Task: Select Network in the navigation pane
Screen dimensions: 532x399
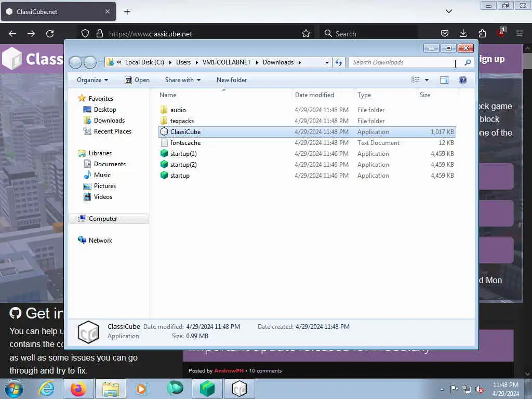Action: [x=100, y=240]
